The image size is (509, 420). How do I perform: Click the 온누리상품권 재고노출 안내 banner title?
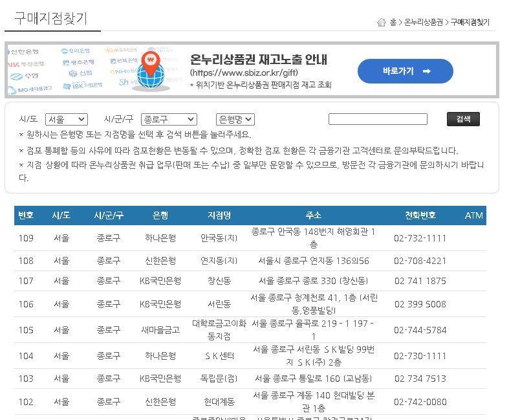coord(259,60)
